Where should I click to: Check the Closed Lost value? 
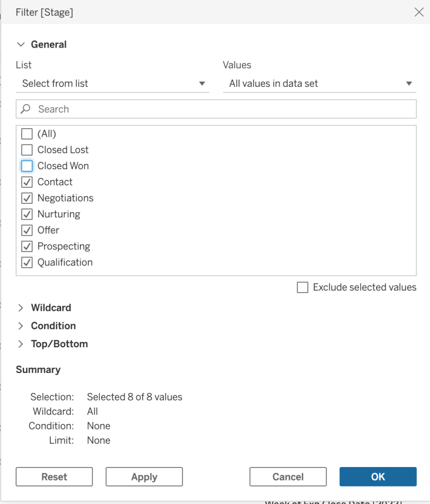coord(26,150)
